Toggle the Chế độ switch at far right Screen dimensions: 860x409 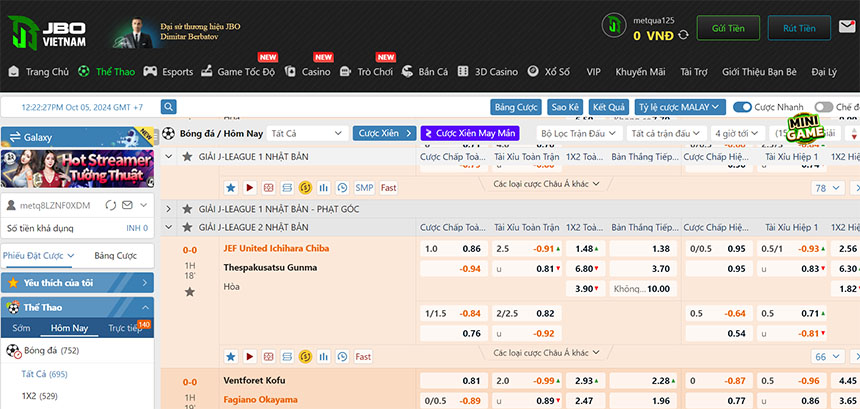[x=823, y=107]
